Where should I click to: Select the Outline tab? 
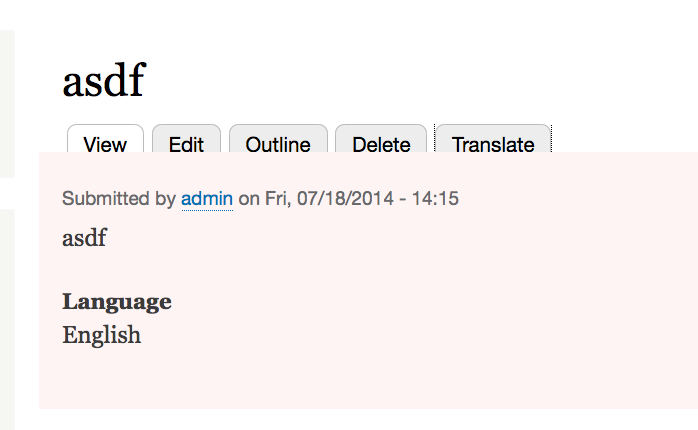tap(278, 144)
